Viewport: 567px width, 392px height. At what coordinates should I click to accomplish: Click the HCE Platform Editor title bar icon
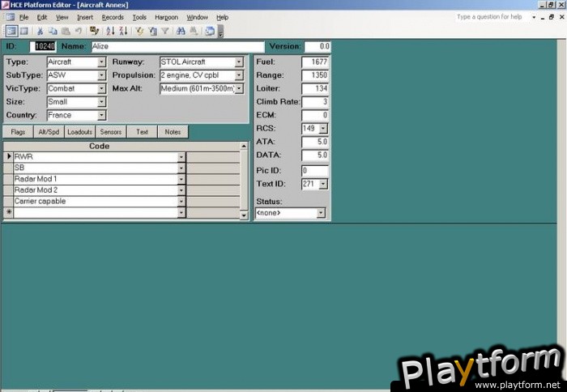coord(5,5)
